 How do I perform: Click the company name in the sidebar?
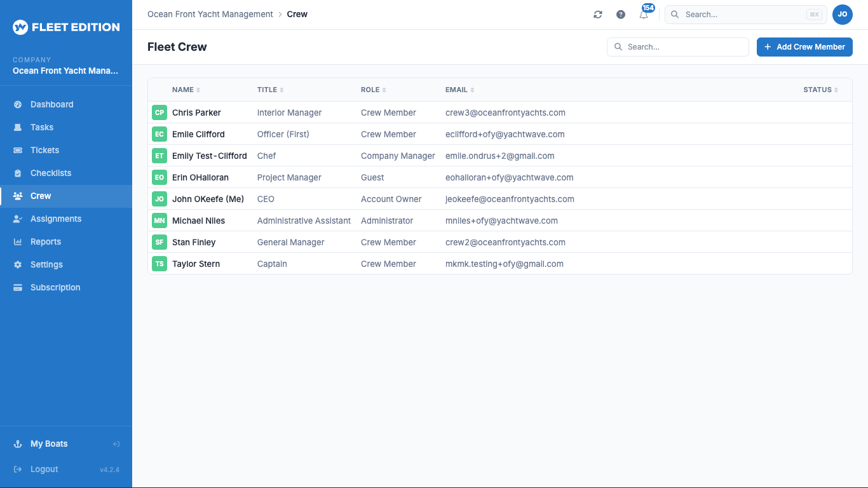65,71
